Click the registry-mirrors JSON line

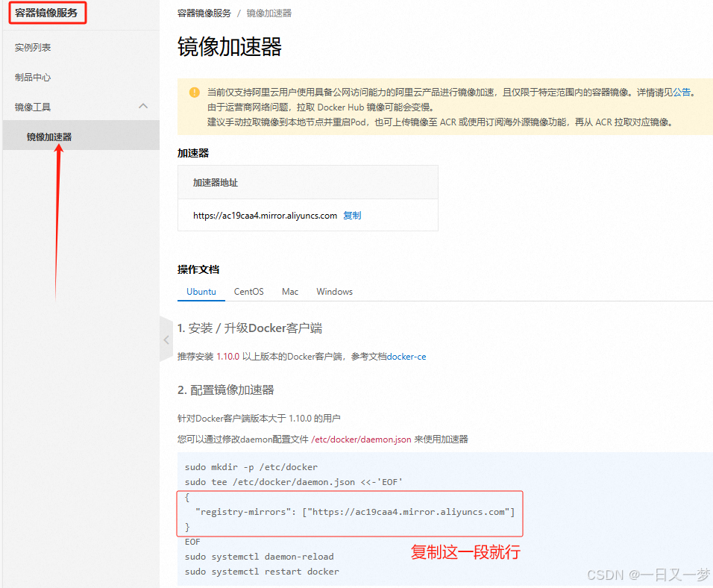355,512
